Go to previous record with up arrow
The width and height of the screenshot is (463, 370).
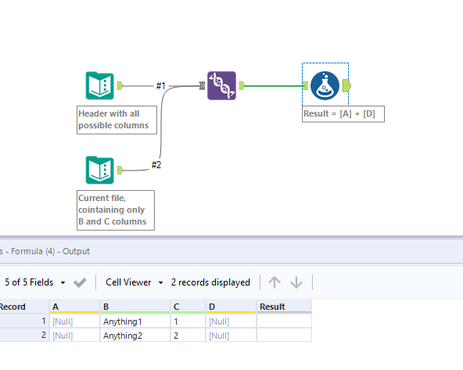[274, 282]
